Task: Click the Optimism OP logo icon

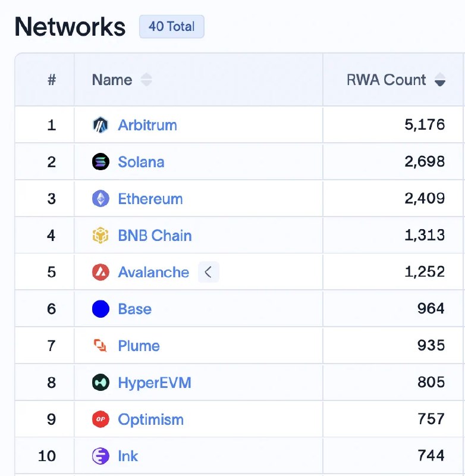Action: coord(100,419)
